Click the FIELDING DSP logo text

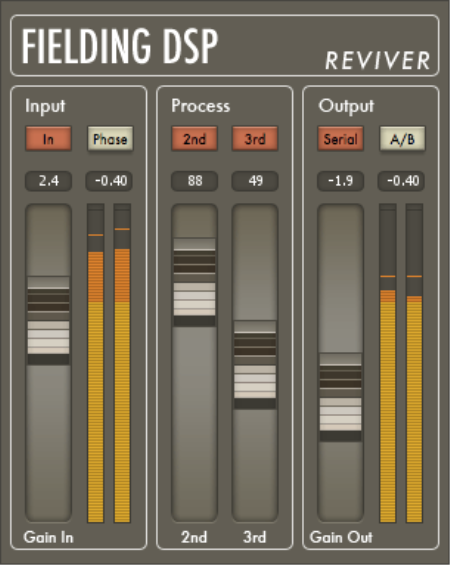click(x=120, y=46)
